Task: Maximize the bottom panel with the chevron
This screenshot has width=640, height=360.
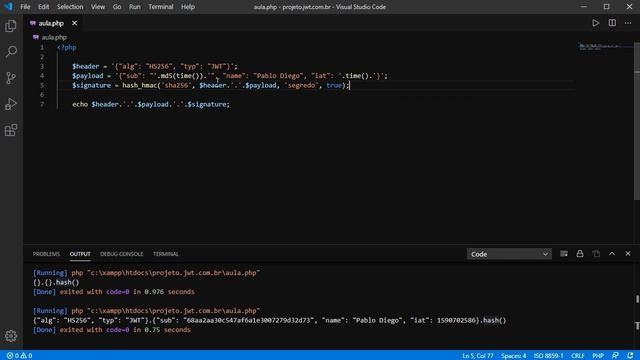Action: pos(612,254)
